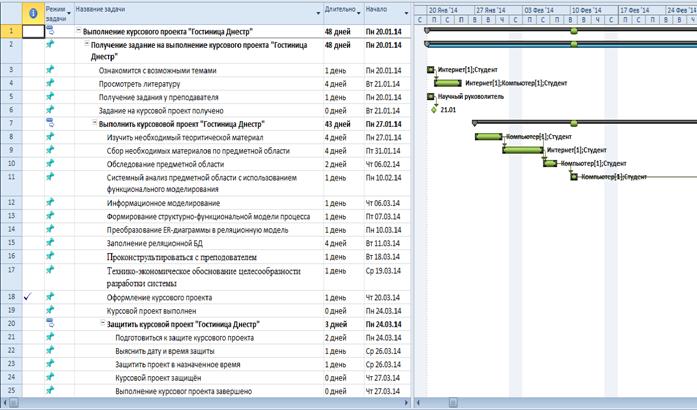The height and width of the screenshot is (410, 697).
Task: Click the table horizontal scrollbar right arrow
Action: coord(407,403)
